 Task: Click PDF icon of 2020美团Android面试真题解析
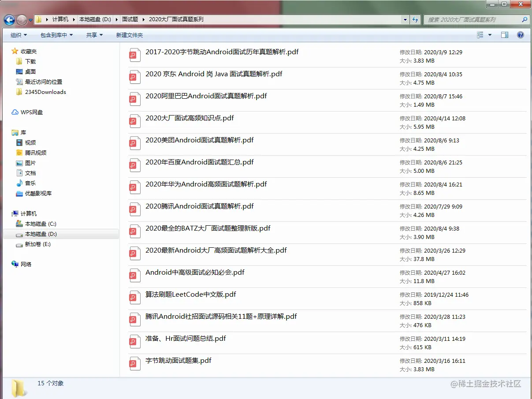click(134, 144)
